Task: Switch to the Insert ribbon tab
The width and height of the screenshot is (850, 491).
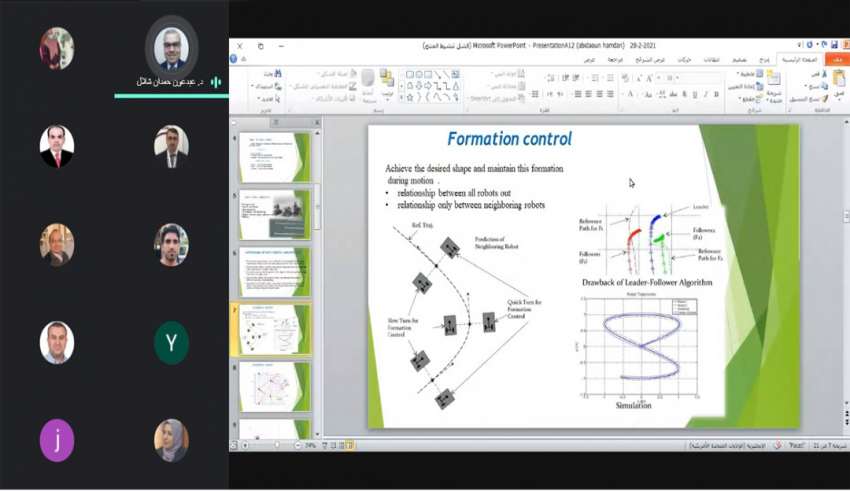Action: point(764,60)
